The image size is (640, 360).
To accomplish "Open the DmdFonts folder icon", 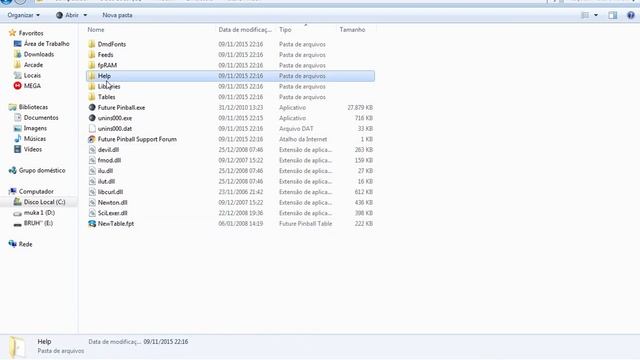I will [x=92, y=44].
